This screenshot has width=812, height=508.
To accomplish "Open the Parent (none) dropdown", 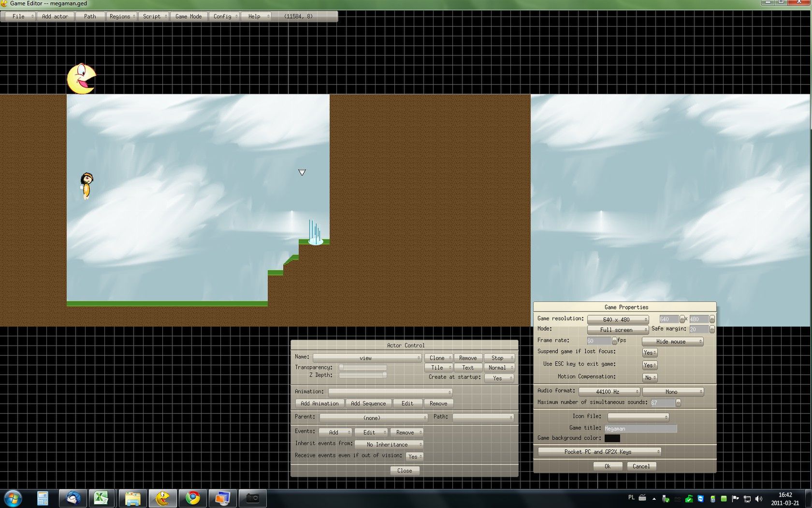I will (x=374, y=418).
